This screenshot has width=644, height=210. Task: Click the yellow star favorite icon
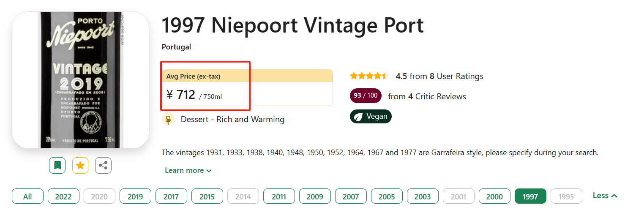click(x=80, y=165)
